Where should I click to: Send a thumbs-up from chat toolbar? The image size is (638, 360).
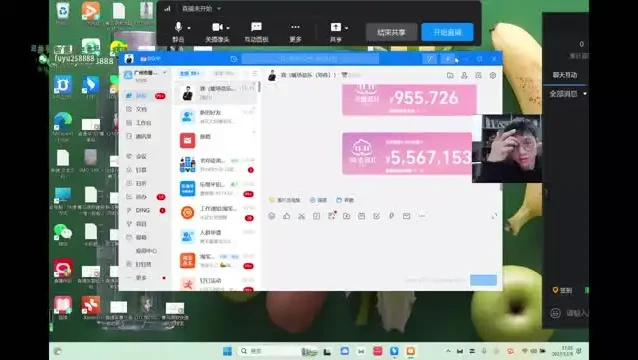pyautogui.click(x=286, y=216)
